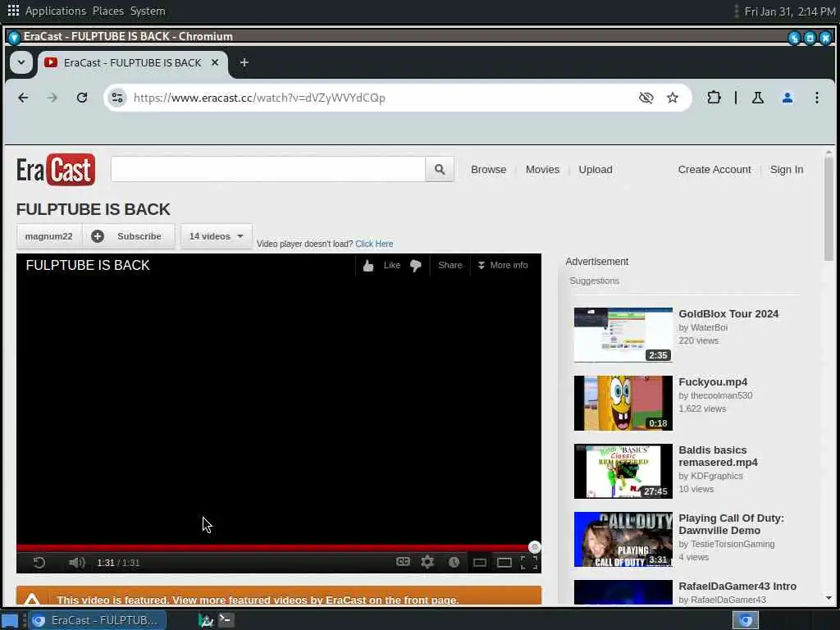Open GoldBlox Tour 2024 thumbnail
Screen dimensions: 840x630
623,335
